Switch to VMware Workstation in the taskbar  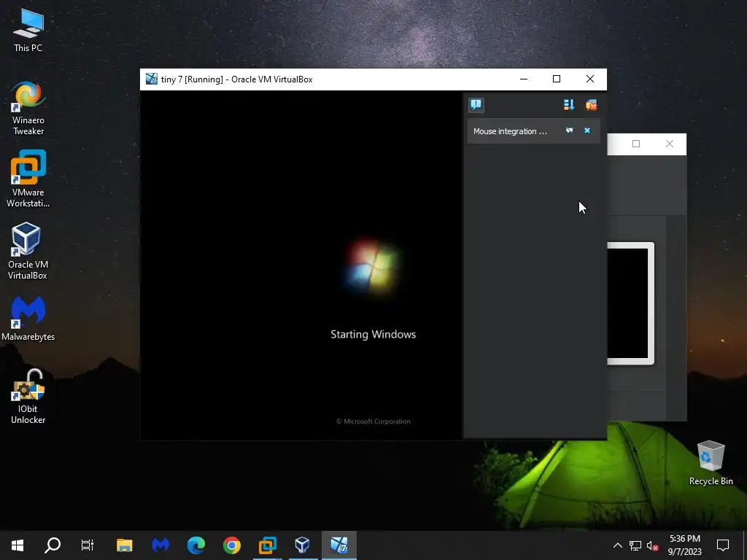point(267,545)
